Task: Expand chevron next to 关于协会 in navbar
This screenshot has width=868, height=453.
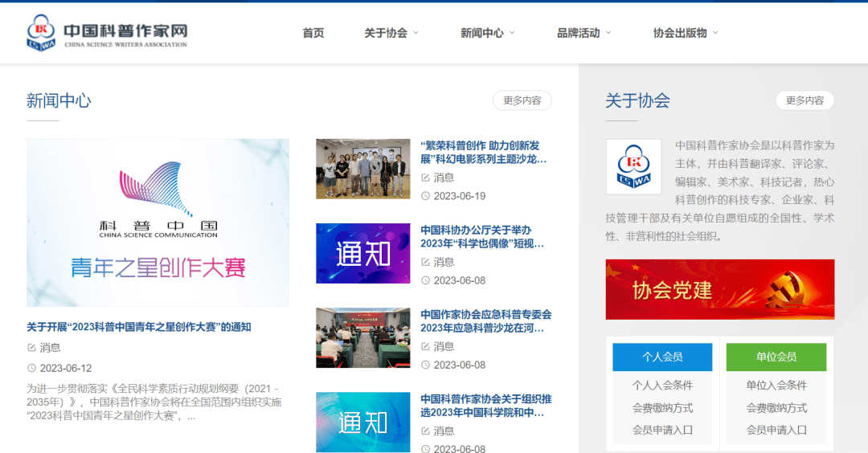Action: click(416, 33)
